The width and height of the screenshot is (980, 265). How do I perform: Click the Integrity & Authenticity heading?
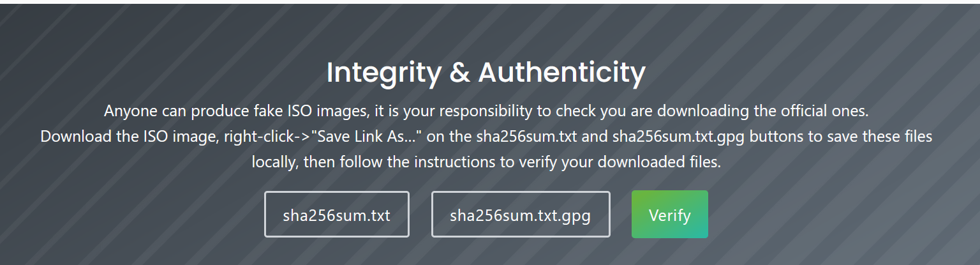486,73
